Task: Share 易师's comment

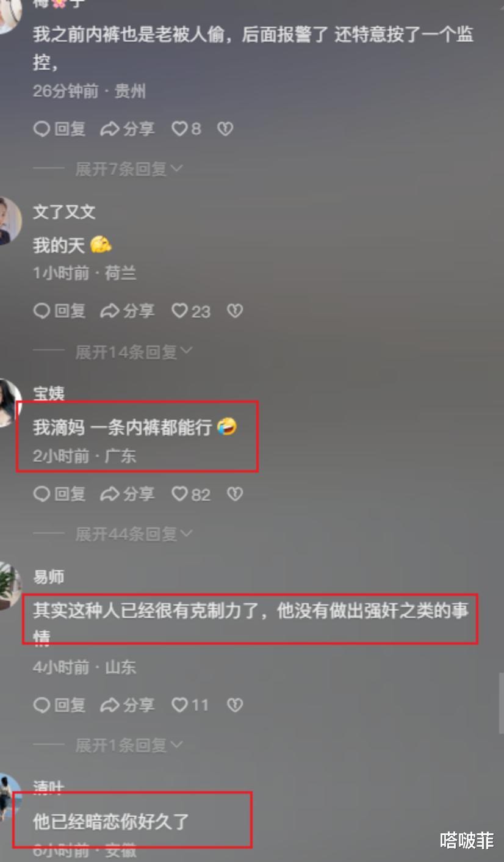Action: coord(127,705)
